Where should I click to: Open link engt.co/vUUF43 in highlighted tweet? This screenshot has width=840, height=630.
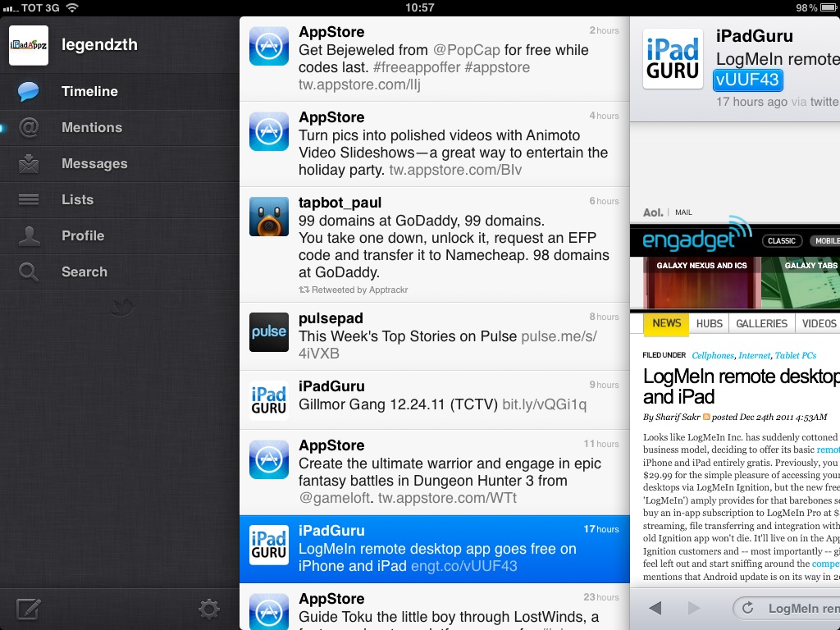(464, 566)
